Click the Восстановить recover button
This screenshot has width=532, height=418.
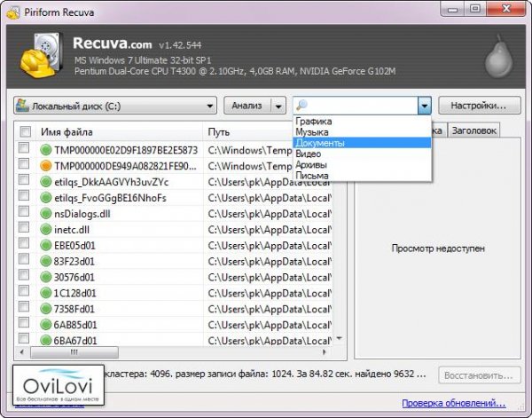click(480, 375)
